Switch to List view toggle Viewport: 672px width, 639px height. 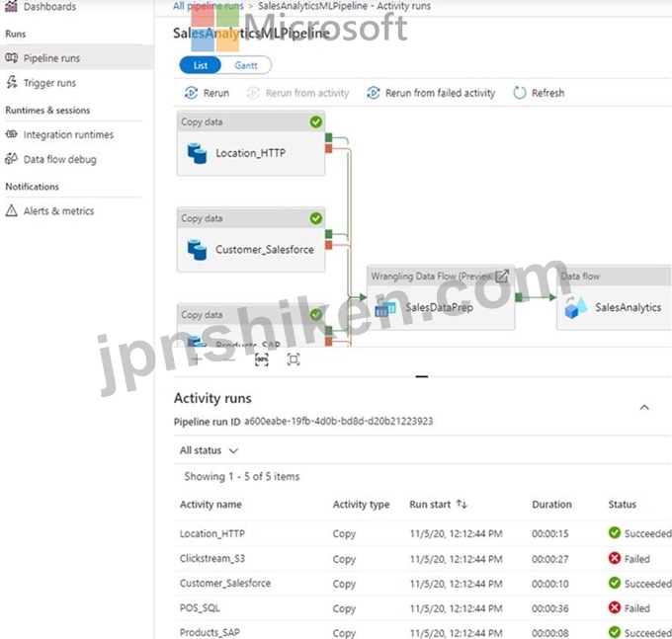click(201, 65)
